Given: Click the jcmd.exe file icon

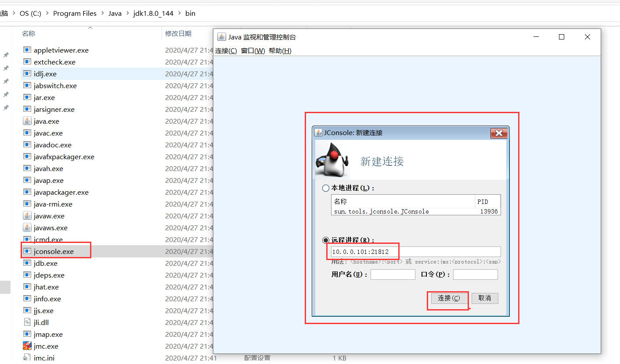Looking at the screenshot, I should (x=27, y=239).
